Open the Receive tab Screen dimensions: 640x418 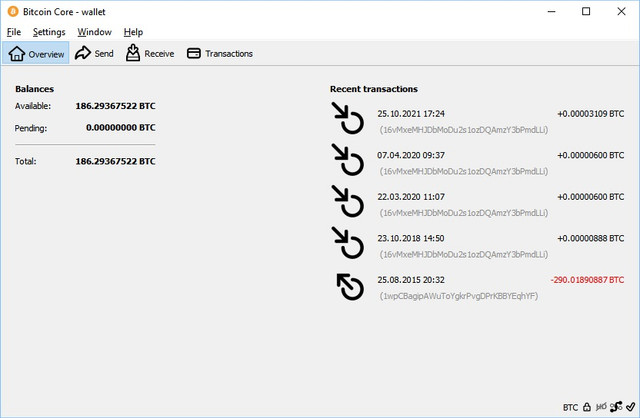coord(150,53)
